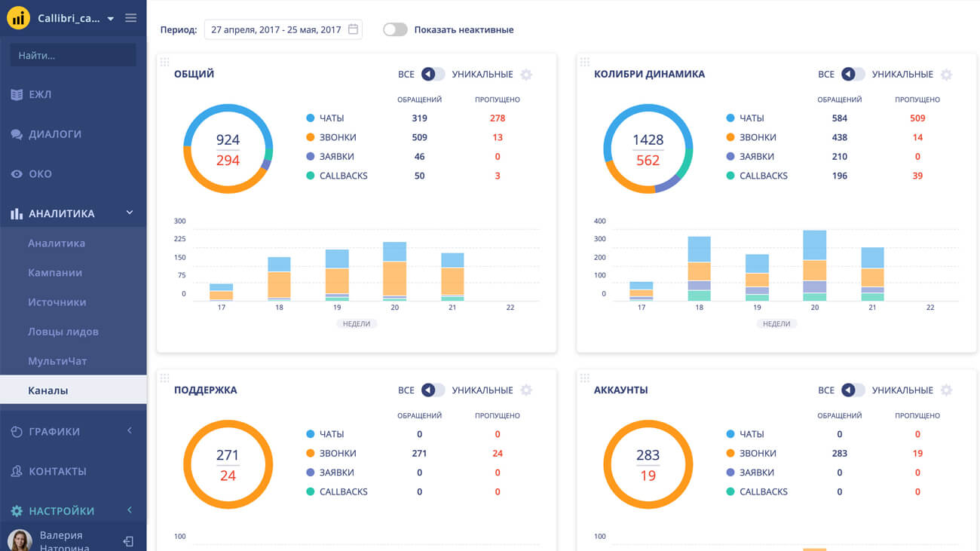Open settings gear of КОЛИБРИ ДИНАМИКА card
This screenshot has width=980, height=551.
coord(946,75)
